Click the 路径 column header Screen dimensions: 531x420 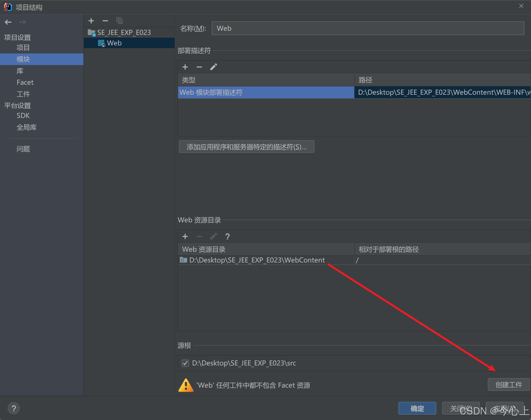pyautogui.click(x=443, y=80)
